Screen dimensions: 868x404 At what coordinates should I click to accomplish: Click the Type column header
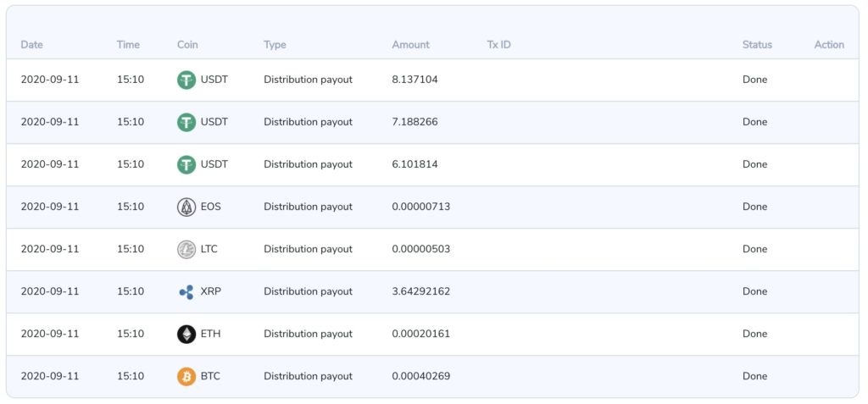[275, 45]
